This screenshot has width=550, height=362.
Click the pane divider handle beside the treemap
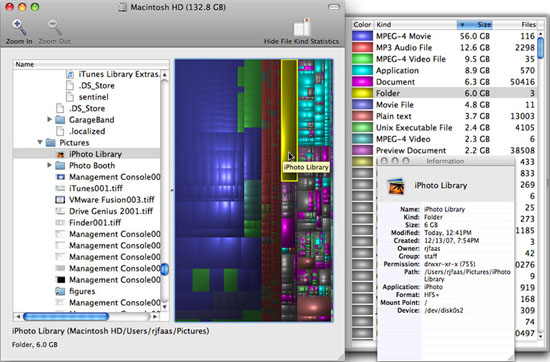tap(172, 190)
